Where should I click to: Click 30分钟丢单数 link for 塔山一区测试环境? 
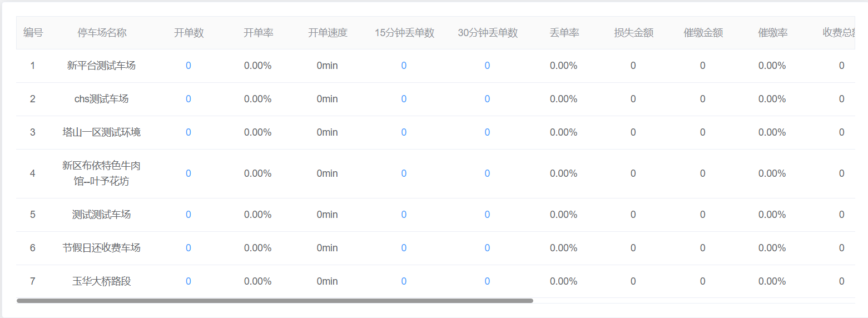pos(487,132)
